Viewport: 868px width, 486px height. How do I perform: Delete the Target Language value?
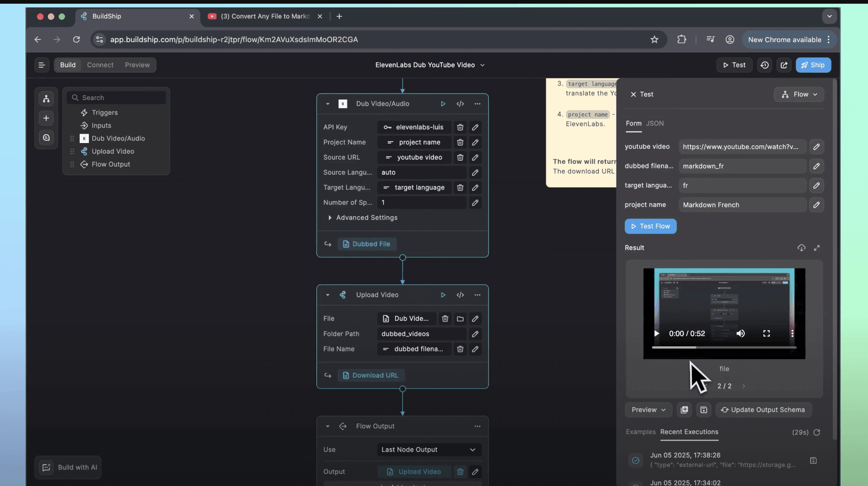(460, 187)
